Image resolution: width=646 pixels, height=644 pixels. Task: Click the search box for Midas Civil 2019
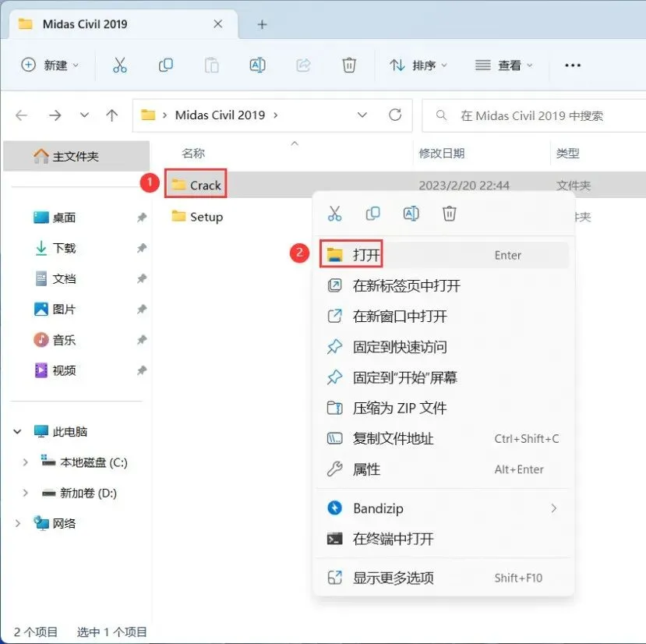535,115
